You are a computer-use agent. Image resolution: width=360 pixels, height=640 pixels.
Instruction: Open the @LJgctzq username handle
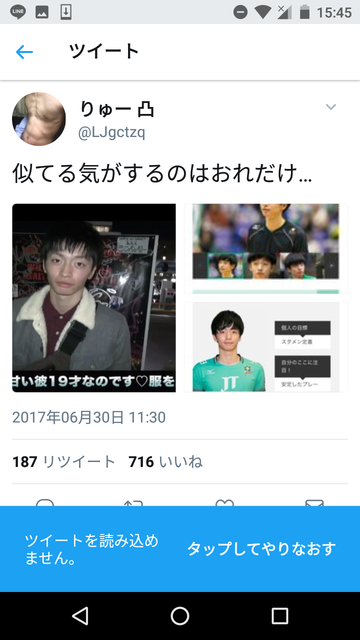coord(111,133)
